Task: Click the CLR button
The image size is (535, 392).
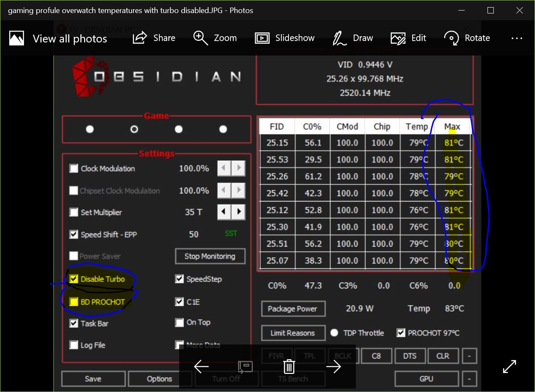Action: click(443, 356)
